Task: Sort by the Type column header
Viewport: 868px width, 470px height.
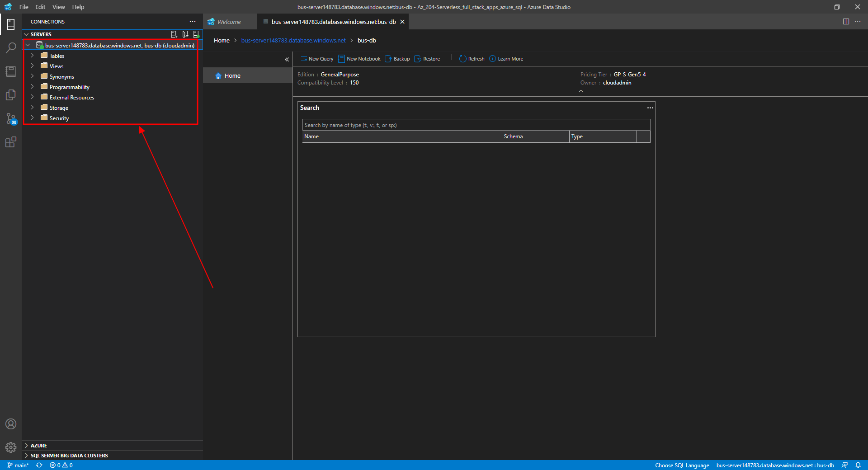Action: pyautogui.click(x=603, y=136)
